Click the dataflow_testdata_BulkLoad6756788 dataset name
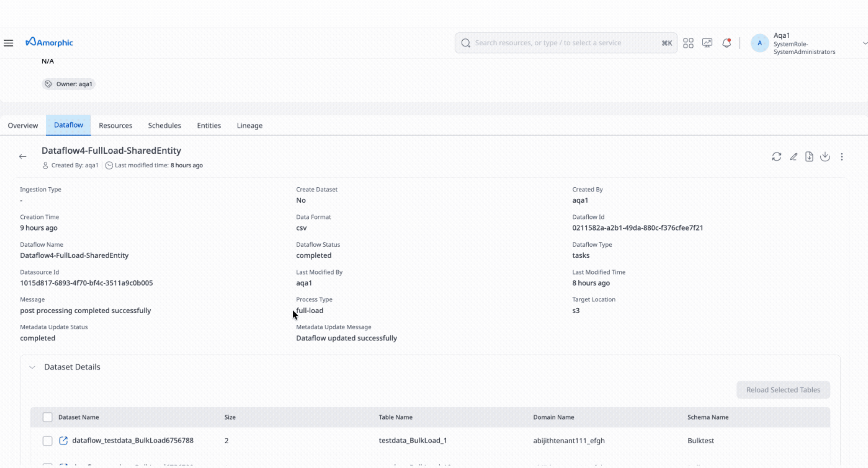The image size is (868, 468). 133,440
